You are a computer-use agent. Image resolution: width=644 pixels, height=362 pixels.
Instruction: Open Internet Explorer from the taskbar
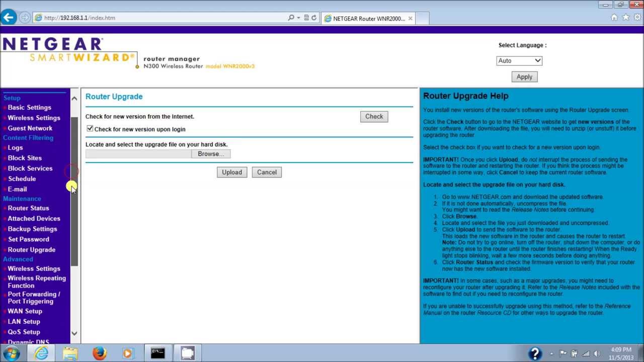(41, 353)
